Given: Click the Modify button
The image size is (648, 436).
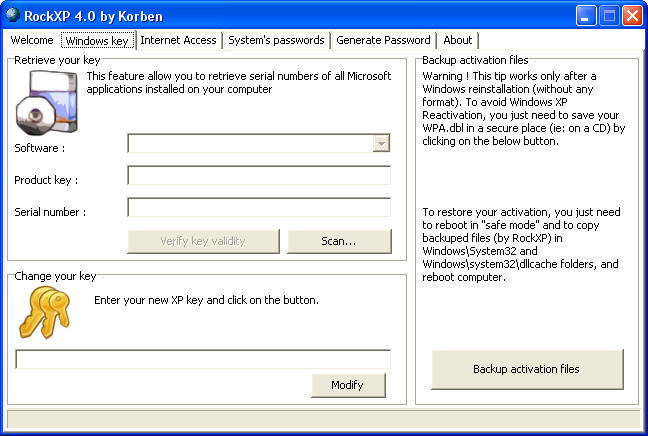Looking at the screenshot, I should coord(348,385).
